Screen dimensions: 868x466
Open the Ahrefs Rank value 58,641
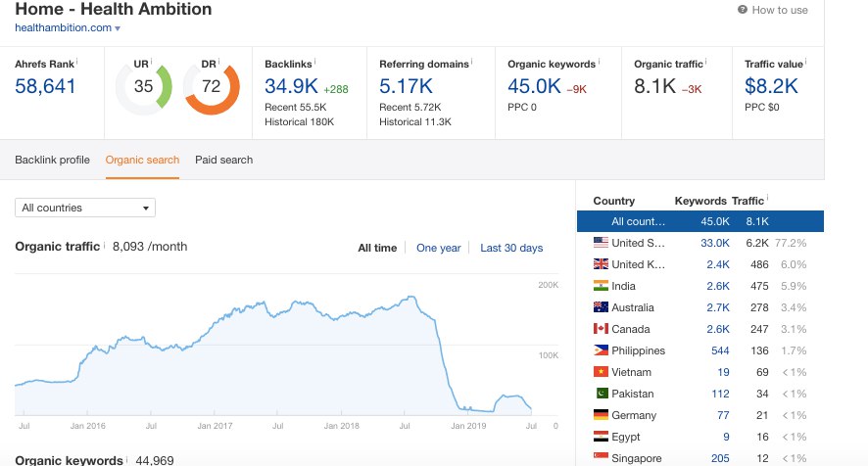point(45,86)
